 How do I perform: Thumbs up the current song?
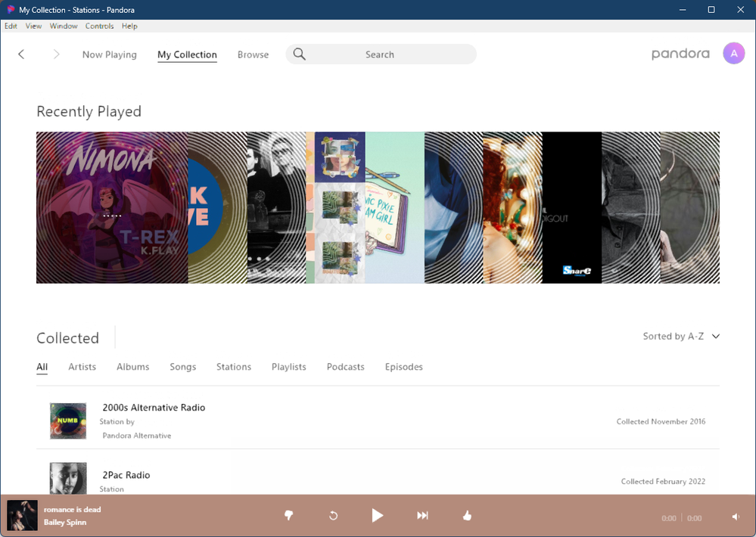coord(467,516)
